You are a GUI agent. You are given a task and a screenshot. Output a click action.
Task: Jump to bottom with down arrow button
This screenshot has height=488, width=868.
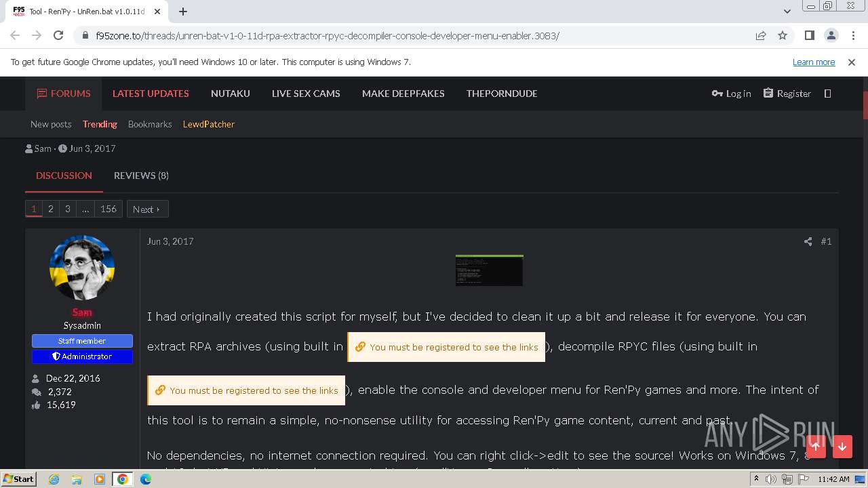point(842,447)
